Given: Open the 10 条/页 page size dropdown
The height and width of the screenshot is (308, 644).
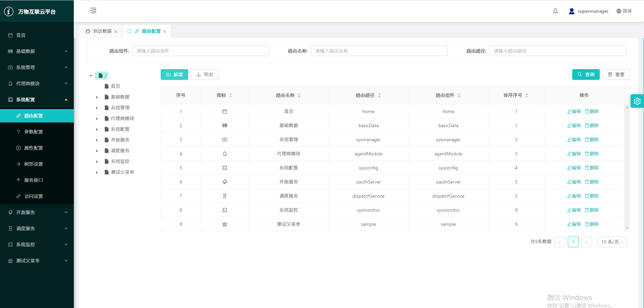Looking at the screenshot, I should 612,242.
